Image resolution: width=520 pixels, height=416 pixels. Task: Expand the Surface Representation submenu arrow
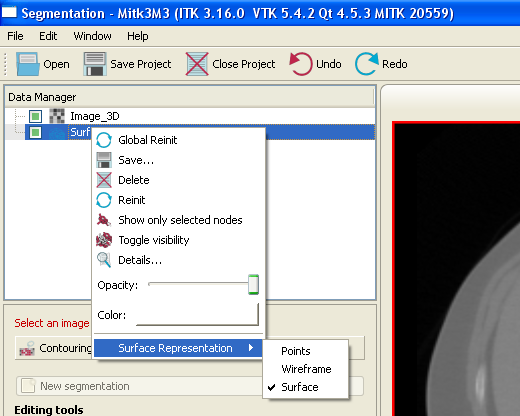point(251,348)
